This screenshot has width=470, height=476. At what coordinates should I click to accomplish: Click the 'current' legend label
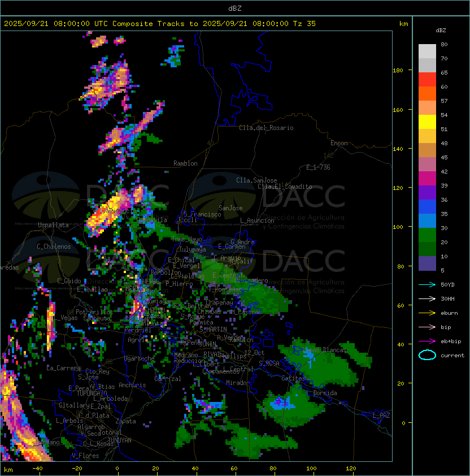point(452,356)
